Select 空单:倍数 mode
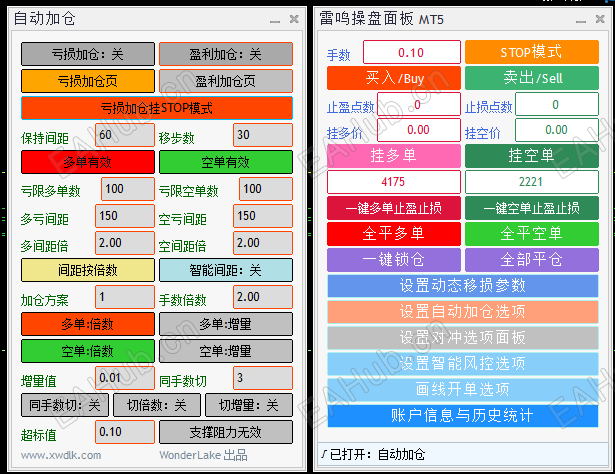The width and height of the screenshot is (615, 474). click(x=88, y=351)
